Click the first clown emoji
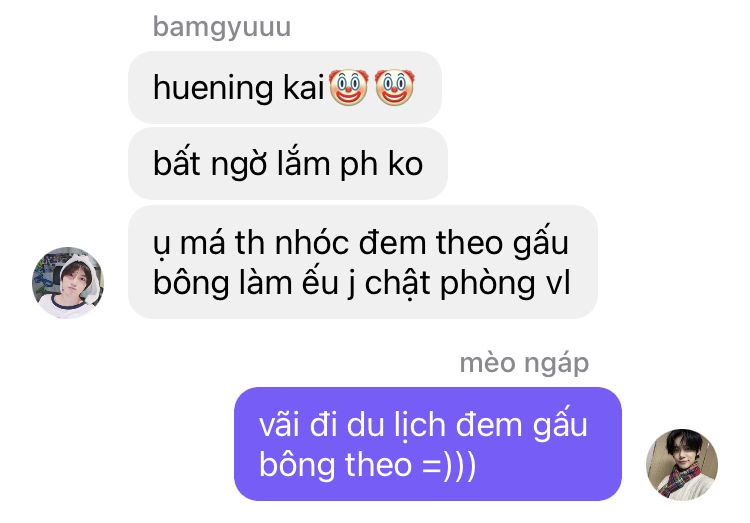The height and width of the screenshot is (523, 750). pyautogui.click(x=349, y=88)
